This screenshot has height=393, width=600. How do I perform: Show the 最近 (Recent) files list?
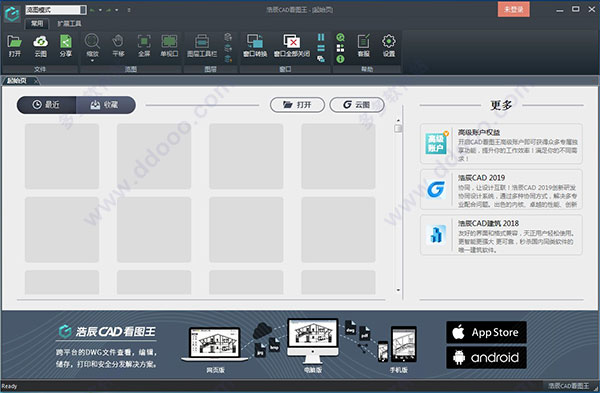coord(46,104)
